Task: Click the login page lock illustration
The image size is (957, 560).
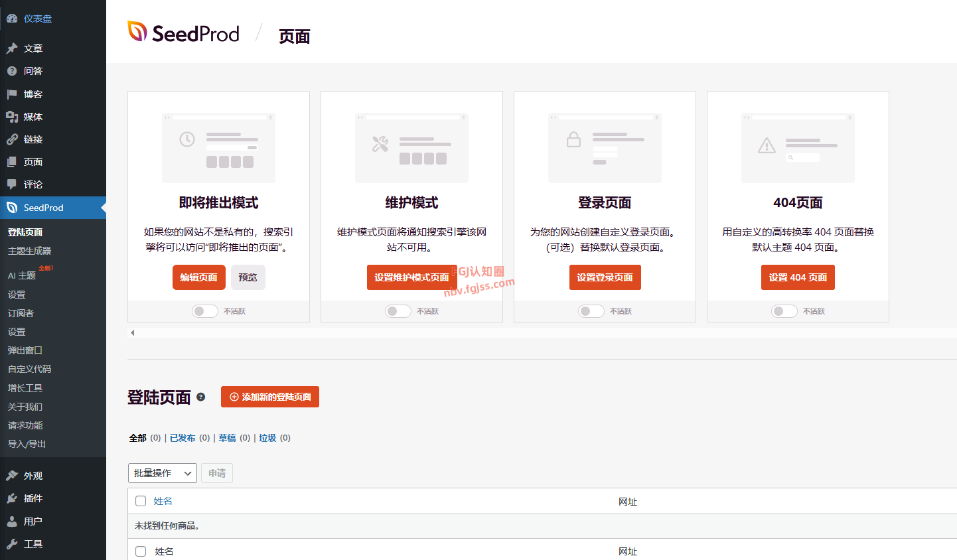Action: point(605,148)
